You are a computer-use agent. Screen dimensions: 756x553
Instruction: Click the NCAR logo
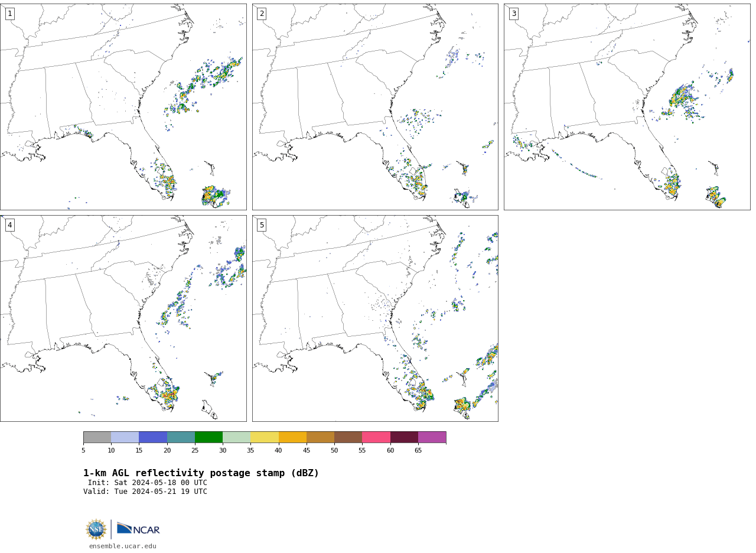138,529
